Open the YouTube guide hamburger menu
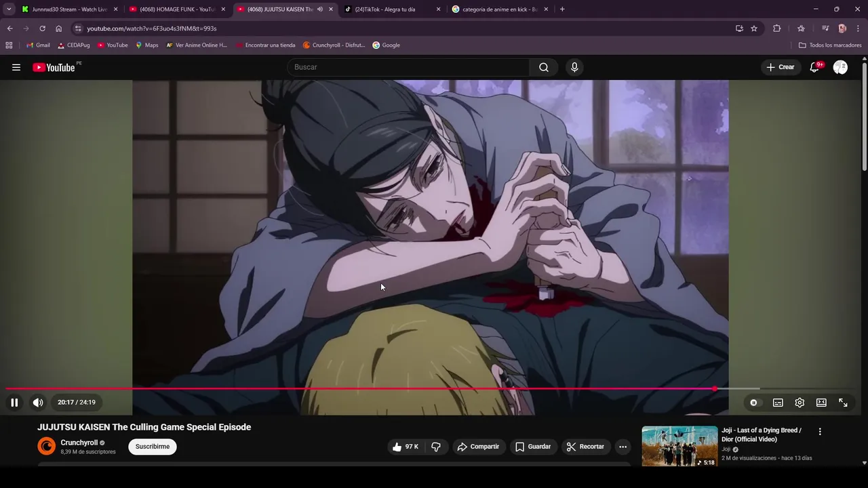This screenshot has height=488, width=868. [16, 67]
